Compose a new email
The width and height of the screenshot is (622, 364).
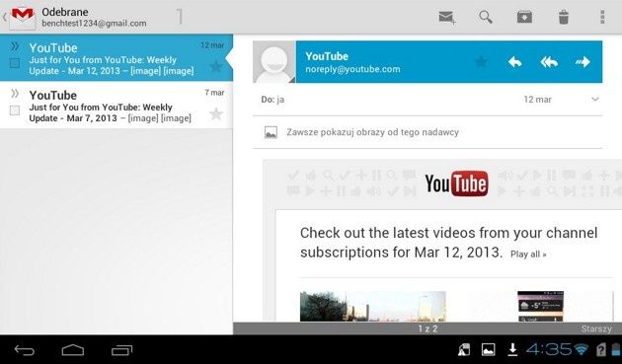447,18
